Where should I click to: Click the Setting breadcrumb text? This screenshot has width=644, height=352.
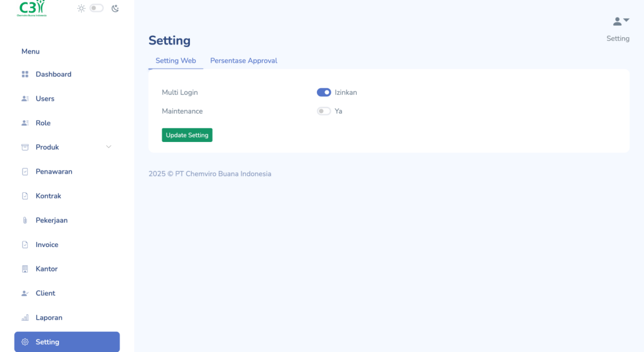click(x=618, y=38)
